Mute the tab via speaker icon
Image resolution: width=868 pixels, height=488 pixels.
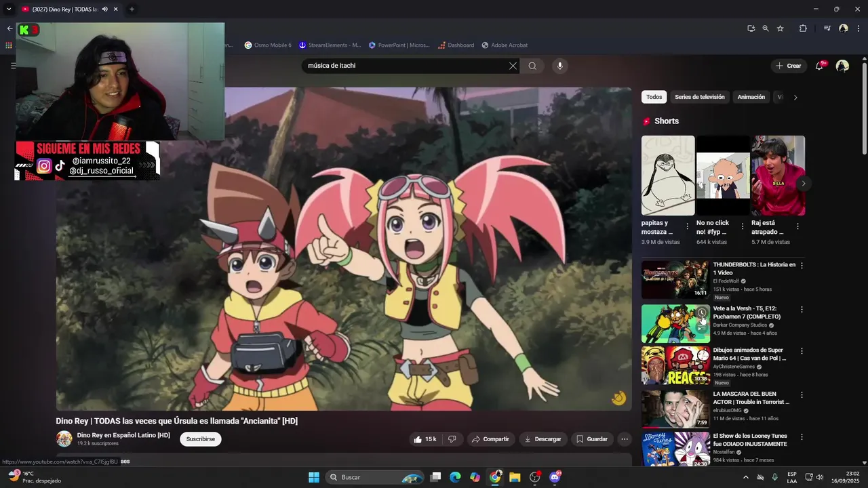pyautogui.click(x=104, y=9)
